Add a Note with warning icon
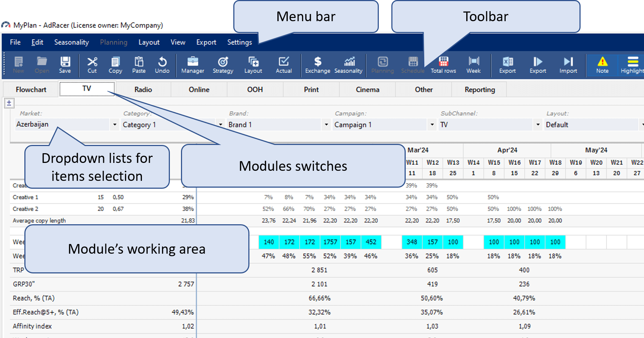The width and height of the screenshot is (644, 338). 602,65
